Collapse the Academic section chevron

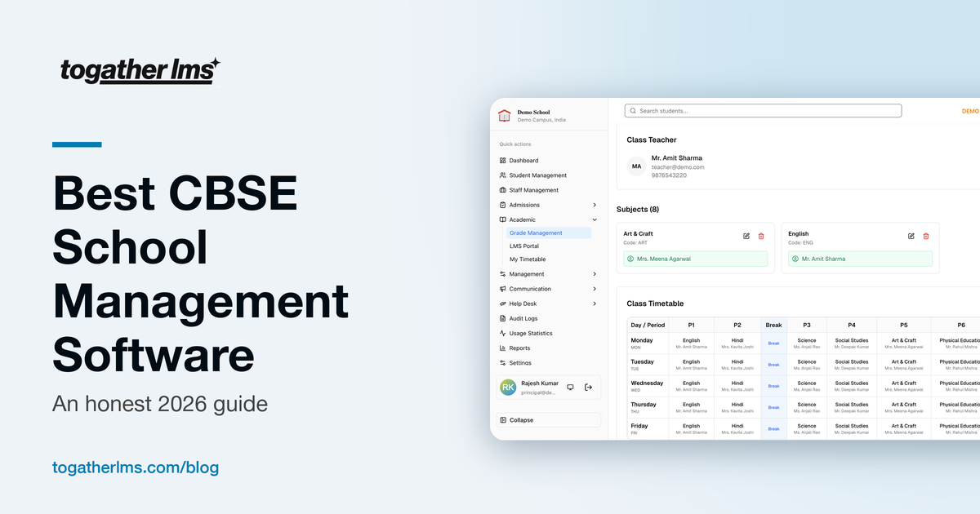pyautogui.click(x=595, y=219)
